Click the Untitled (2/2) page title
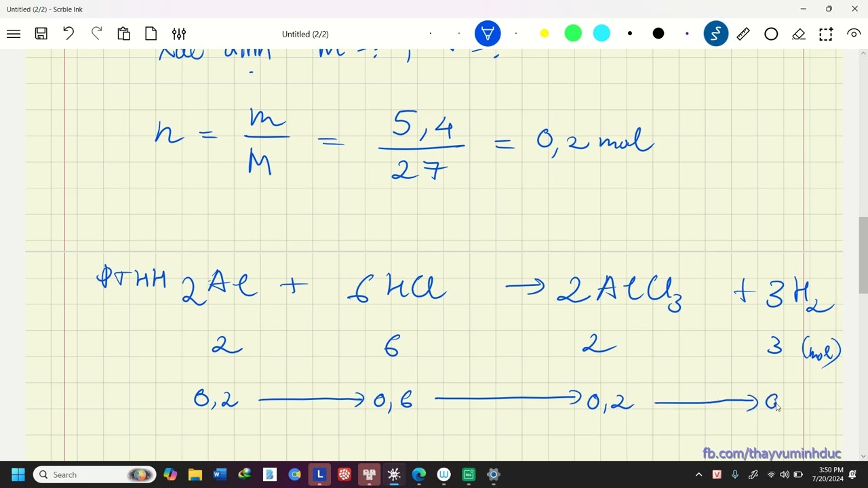The width and height of the screenshot is (868, 488). pos(305,34)
